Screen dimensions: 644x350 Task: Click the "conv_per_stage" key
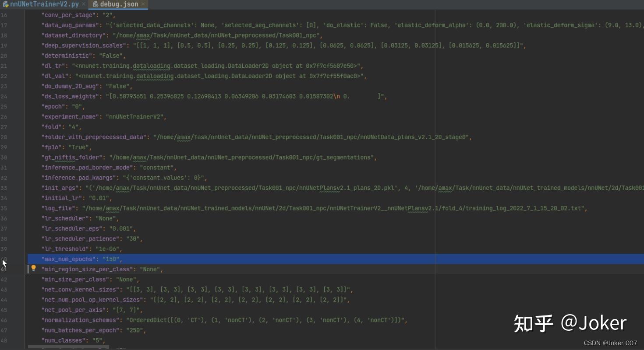(x=69, y=15)
